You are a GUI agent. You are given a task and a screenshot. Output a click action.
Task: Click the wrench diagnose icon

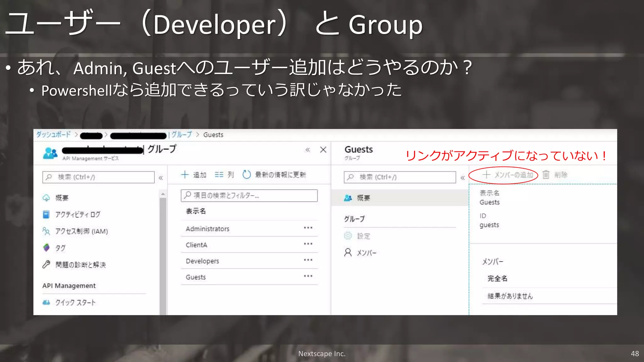[x=46, y=264]
